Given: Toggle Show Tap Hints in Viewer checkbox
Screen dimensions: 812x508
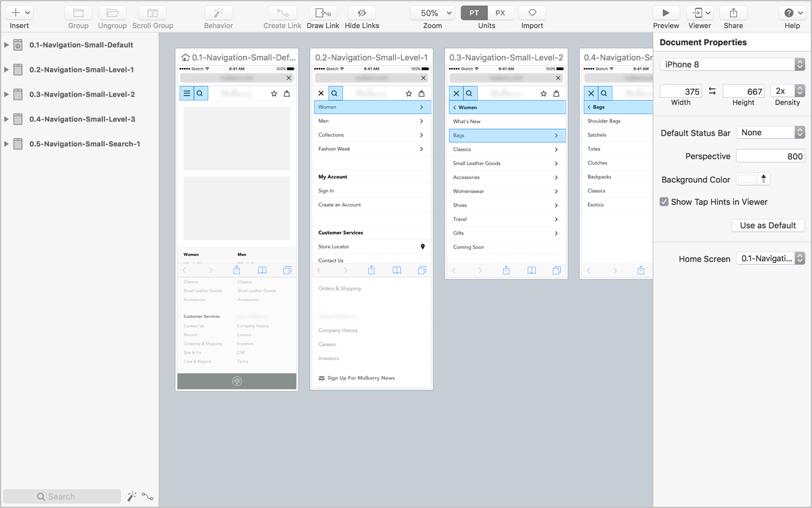Looking at the screenshot, I should (x=664, y=202).
